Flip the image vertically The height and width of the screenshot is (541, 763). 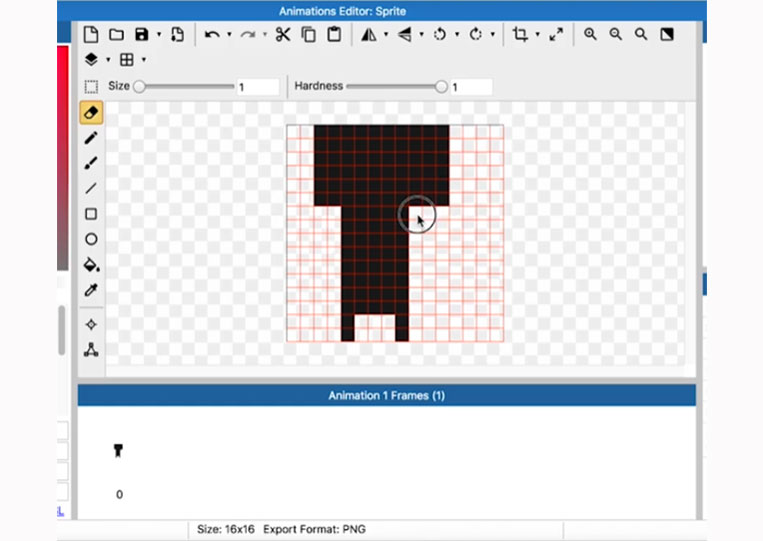click(x=404, y=35)
